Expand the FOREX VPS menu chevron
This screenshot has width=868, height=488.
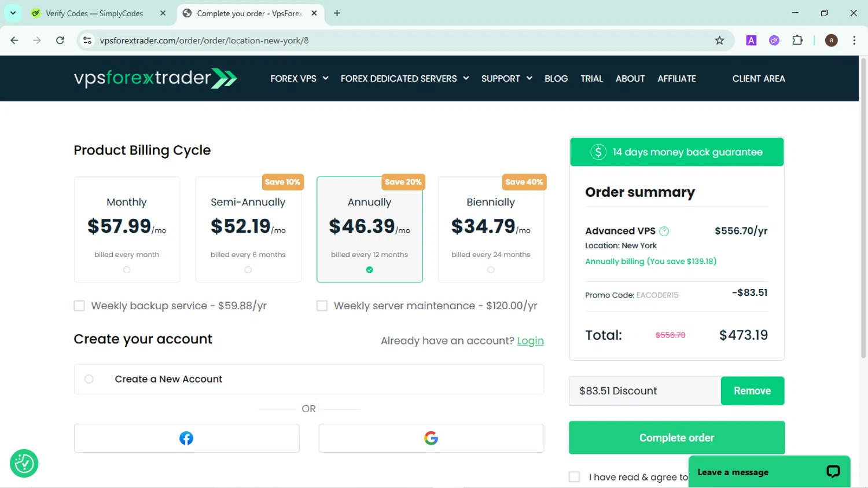click(325, 78)
